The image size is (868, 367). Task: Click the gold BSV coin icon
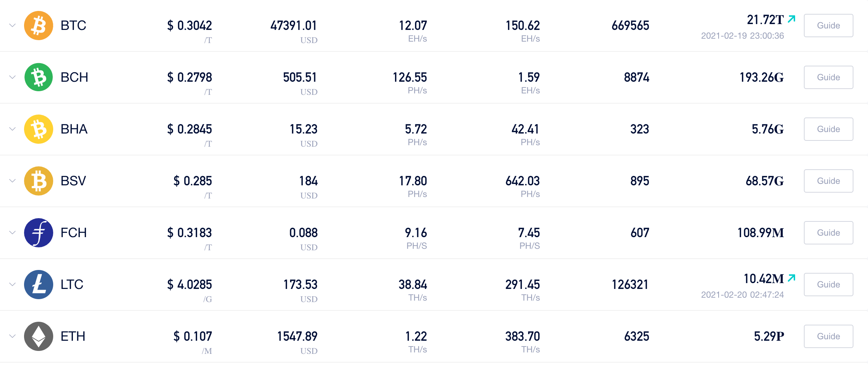pos(39,181)
